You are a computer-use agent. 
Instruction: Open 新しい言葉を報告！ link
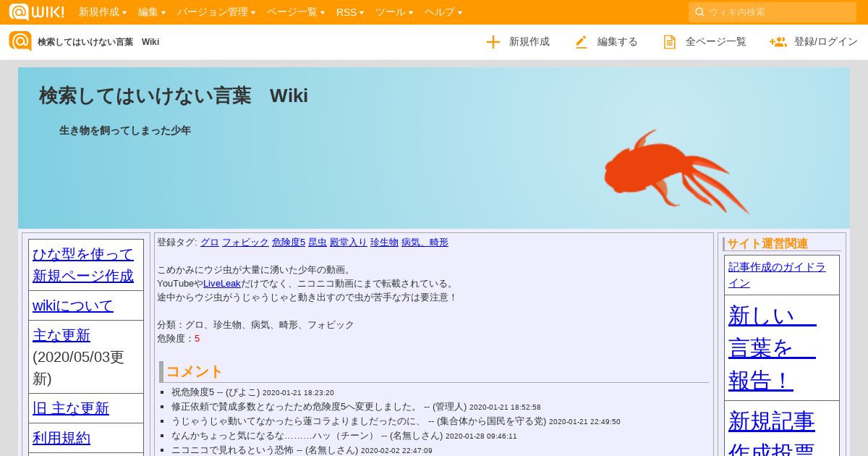pos(773,348)
